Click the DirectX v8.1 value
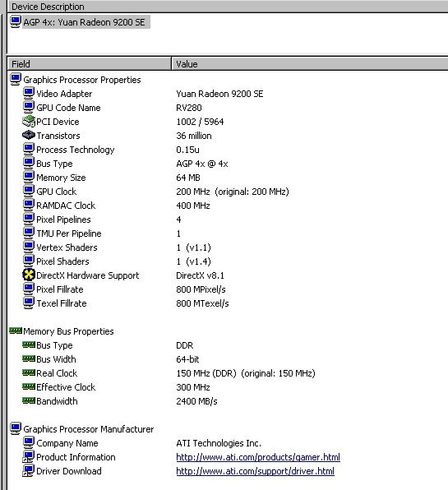Image resolution: width=448 pixels, height=490 pixels. click(x=200, y=275)
